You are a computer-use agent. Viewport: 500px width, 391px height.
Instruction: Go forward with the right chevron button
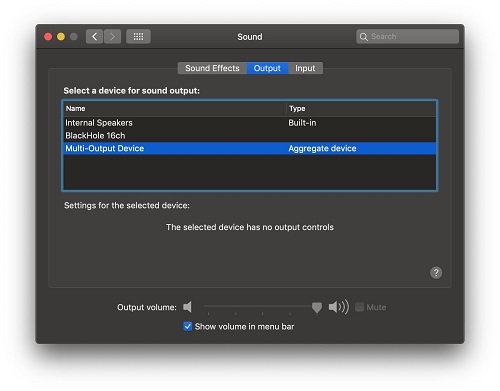112,36
